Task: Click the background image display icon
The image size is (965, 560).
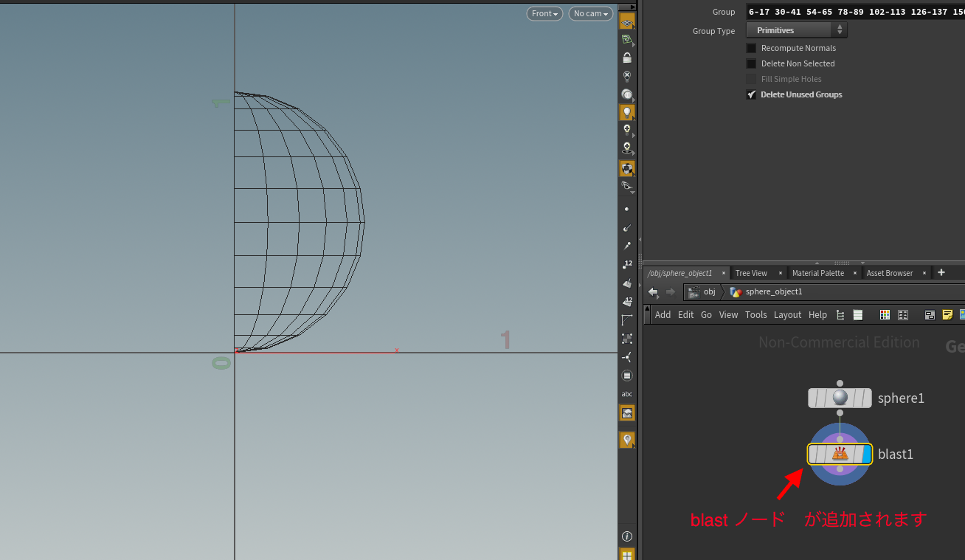Action: point(626,413)
